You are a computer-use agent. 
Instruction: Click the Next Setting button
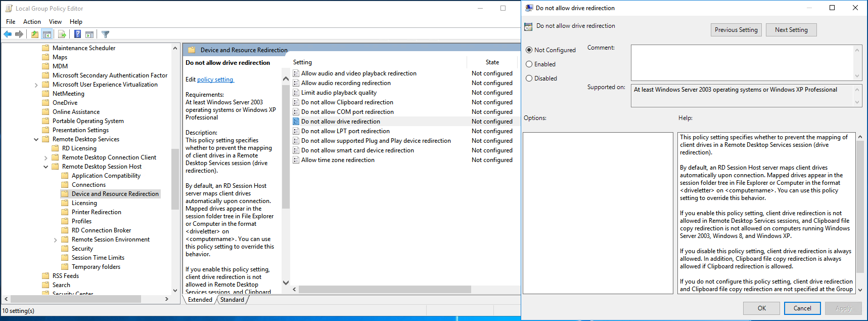click(x=791, y=30)
